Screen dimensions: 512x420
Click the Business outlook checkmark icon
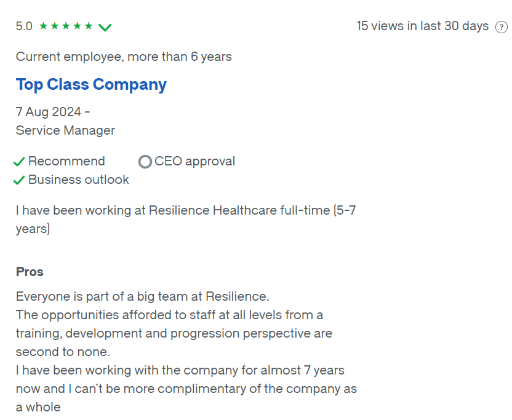(20, 180)
